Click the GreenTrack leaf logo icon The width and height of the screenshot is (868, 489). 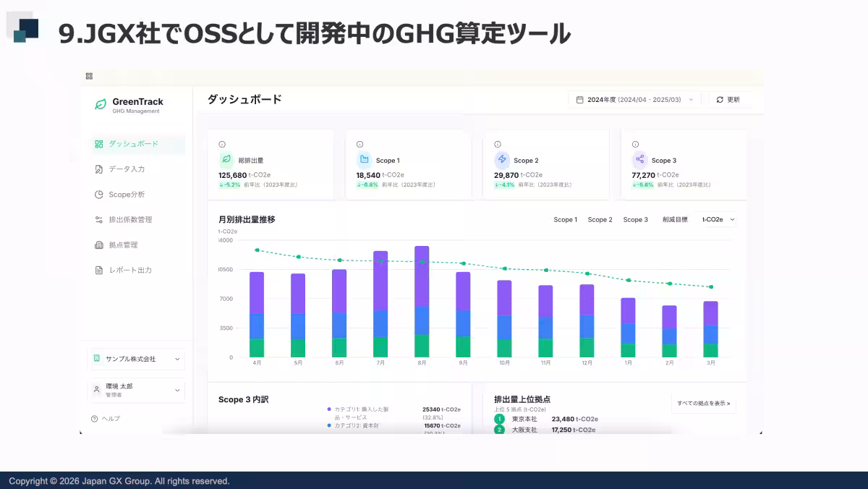pyautogui.click(x=101, y=104)
